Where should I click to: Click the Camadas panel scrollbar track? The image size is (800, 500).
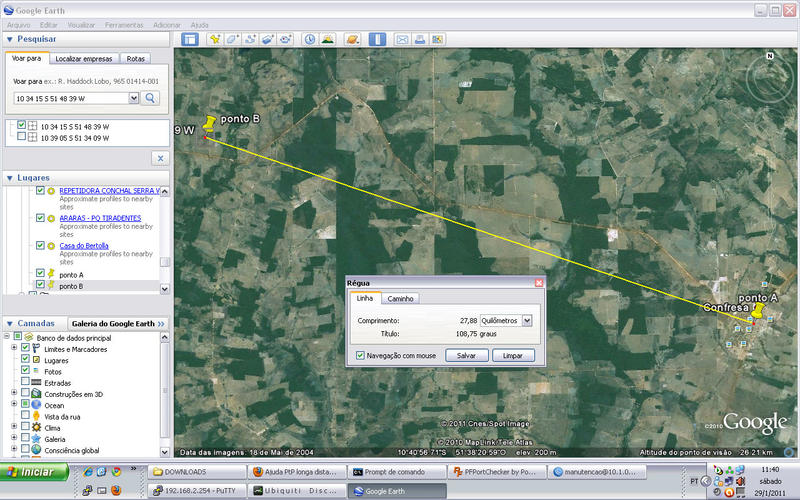point(164,394)
